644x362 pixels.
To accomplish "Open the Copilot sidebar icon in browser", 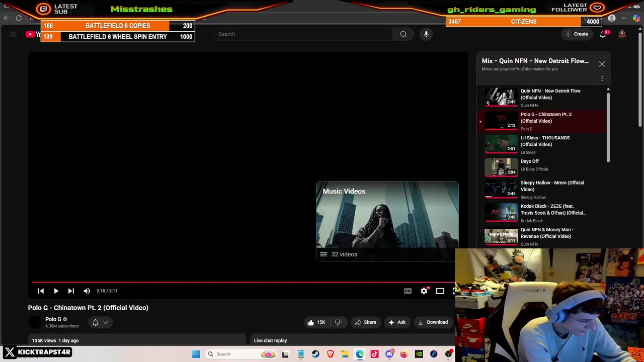I will (x=636, y=19).
